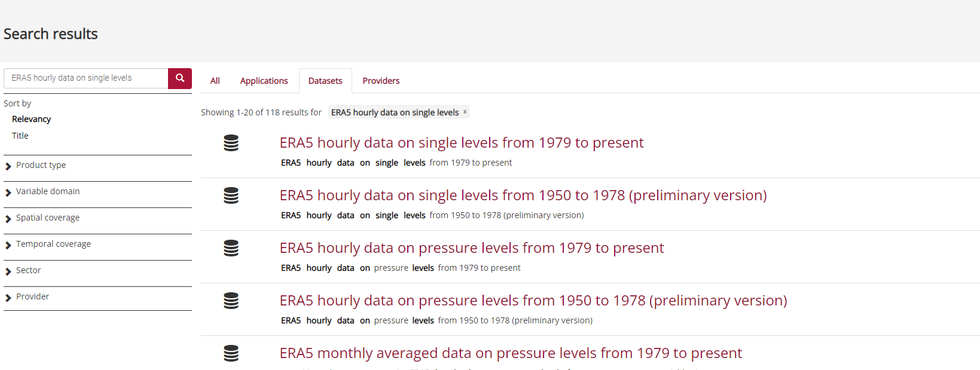
Task: Expand the Sector filter section
Action: point(29,271)
